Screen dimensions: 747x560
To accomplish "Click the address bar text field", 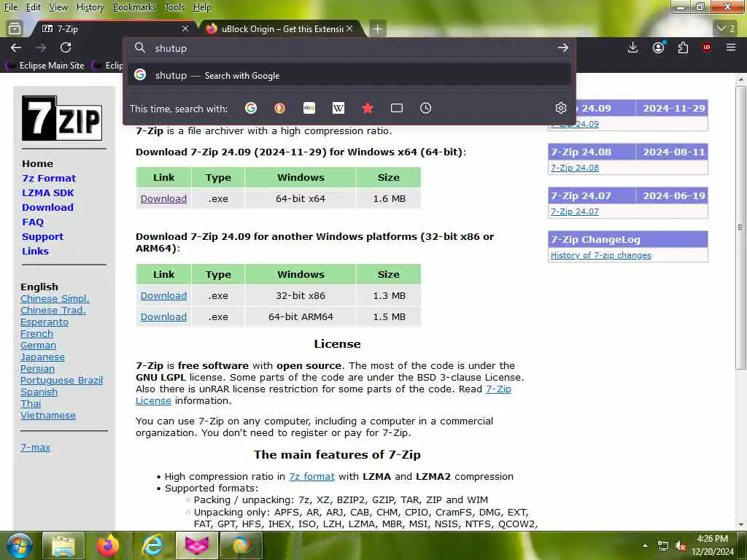I will click(x=350, y=48).
